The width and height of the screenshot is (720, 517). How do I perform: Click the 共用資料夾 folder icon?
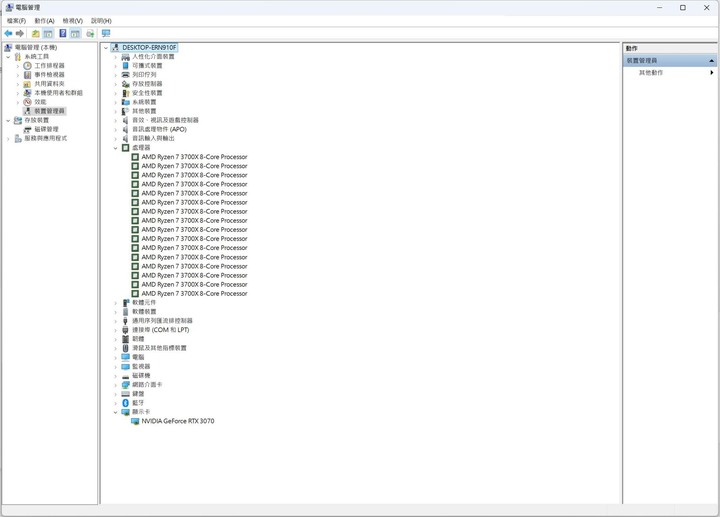[28, 84]
